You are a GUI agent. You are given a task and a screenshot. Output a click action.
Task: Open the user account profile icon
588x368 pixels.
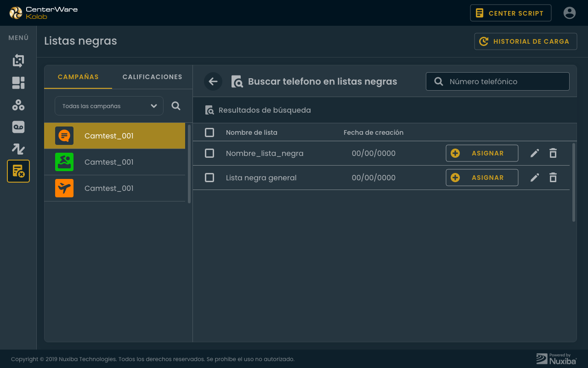click(570, 13)
